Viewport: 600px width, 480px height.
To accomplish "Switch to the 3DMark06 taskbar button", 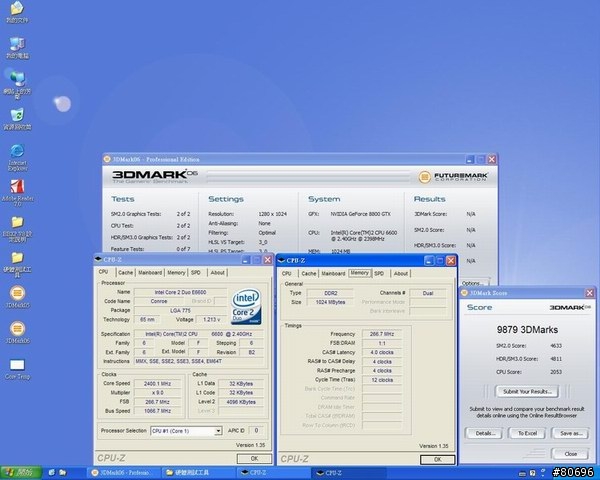I will pos(123,473).
